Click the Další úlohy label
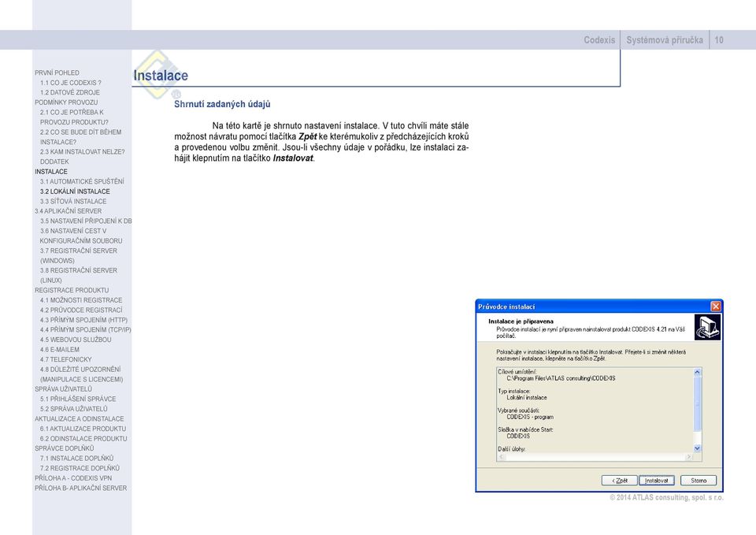The width and height of the screenshot is (756, 535). (512, 448)
